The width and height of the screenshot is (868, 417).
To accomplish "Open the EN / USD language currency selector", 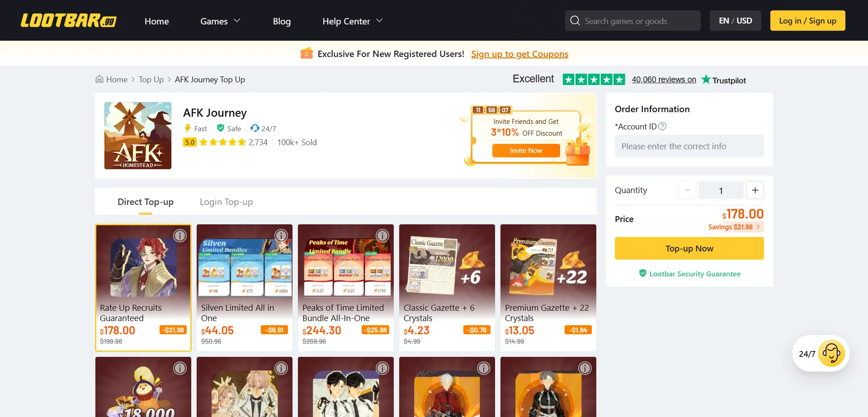I will pos(736,21).
